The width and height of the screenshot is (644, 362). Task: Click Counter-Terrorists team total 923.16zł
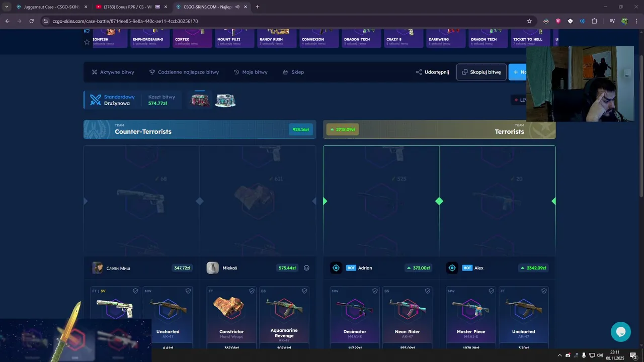click(x=301, y=129)
